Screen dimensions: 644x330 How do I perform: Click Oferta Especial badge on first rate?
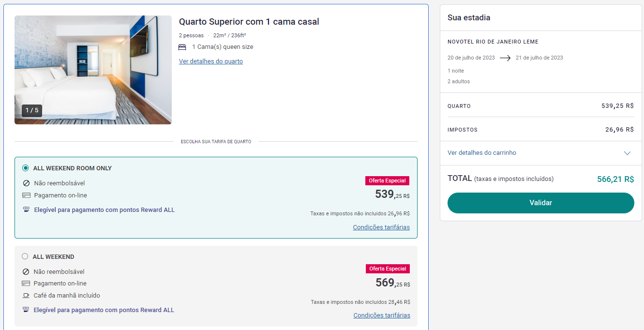point(387,180)
